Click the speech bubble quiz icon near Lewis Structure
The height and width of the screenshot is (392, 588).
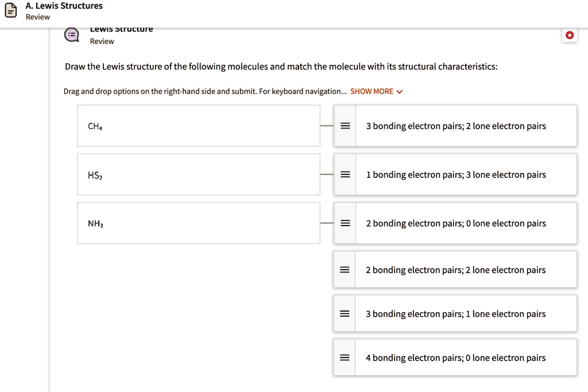click(71, 34)
